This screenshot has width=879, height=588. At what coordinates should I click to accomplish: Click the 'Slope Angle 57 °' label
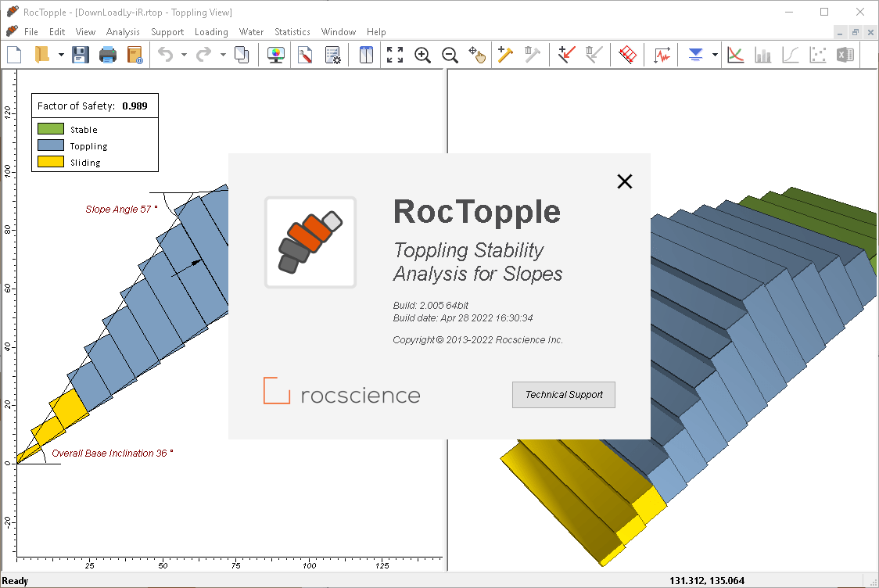(121, 209)
